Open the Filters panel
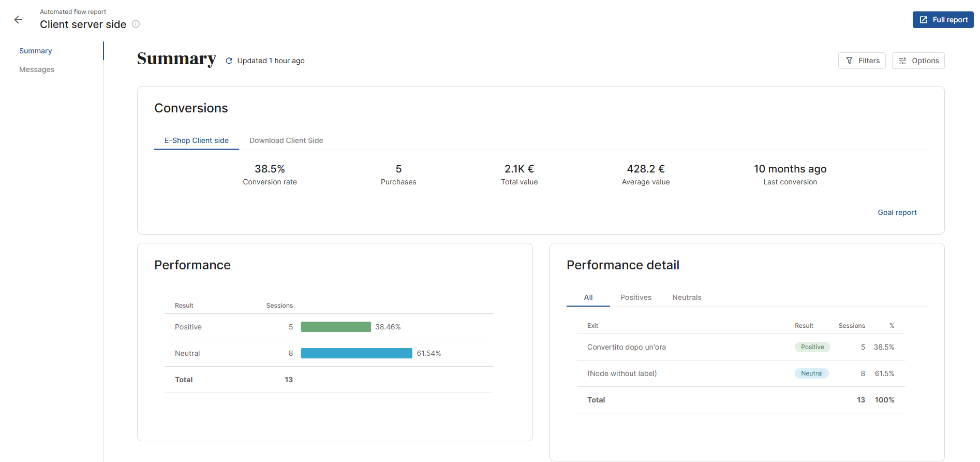 [862, 61]
